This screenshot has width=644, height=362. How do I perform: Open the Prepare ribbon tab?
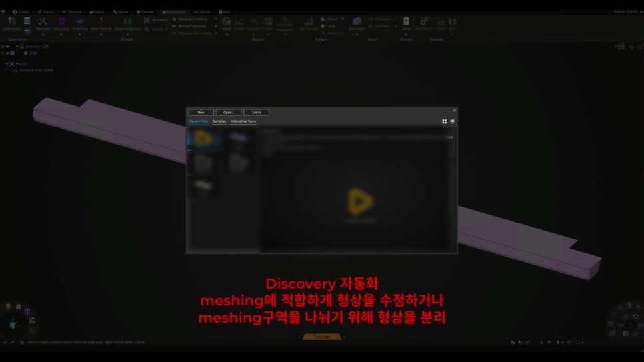tap(145, 12)
